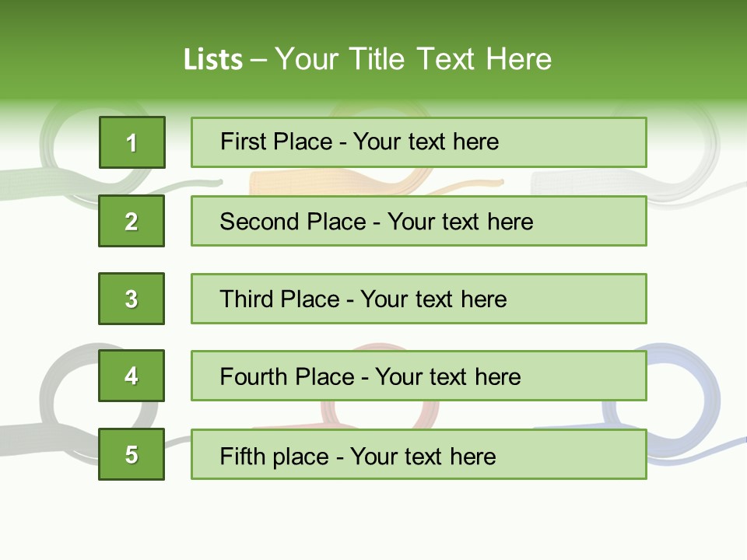Select the "Your Title Text Here" title text
747x560 pixels.
click(413, 59)
